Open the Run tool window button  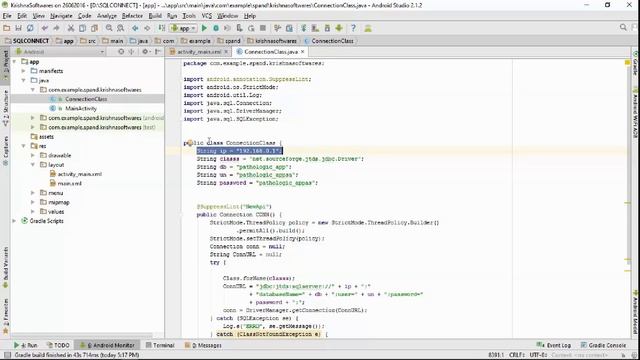[25, 345]
